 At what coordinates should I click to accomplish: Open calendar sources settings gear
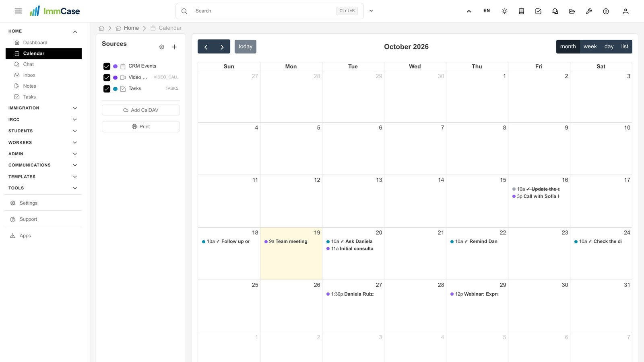pyautogui.click(x=161, y=47)
